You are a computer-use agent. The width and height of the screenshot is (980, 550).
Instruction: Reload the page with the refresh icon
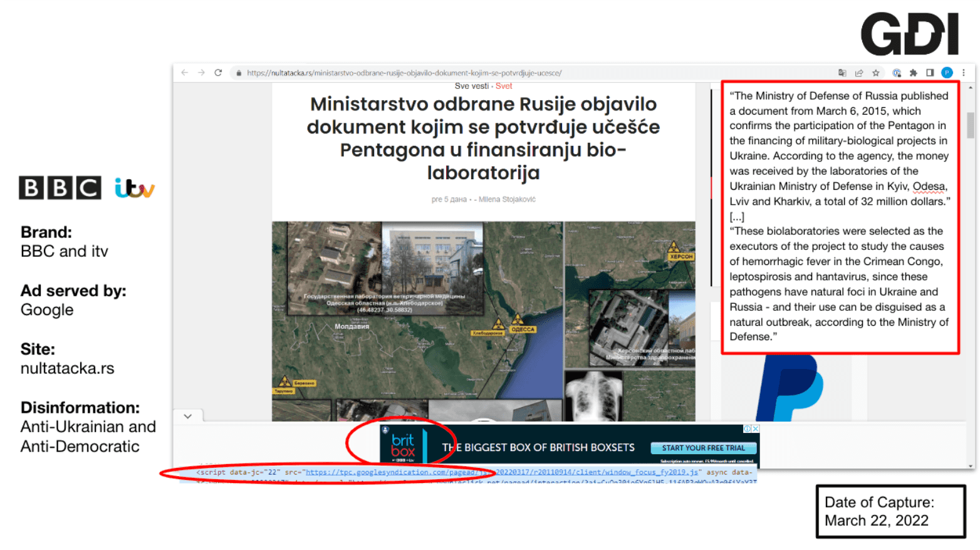218,73
